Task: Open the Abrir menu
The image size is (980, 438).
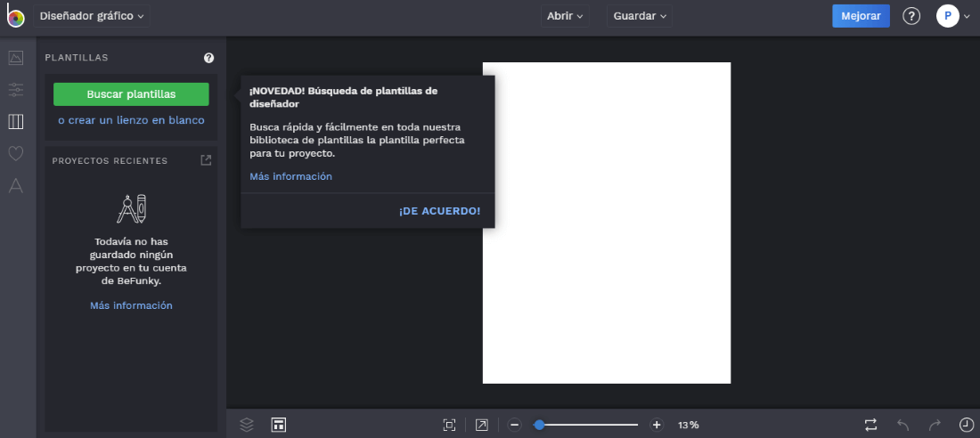Action: (565, 16)
